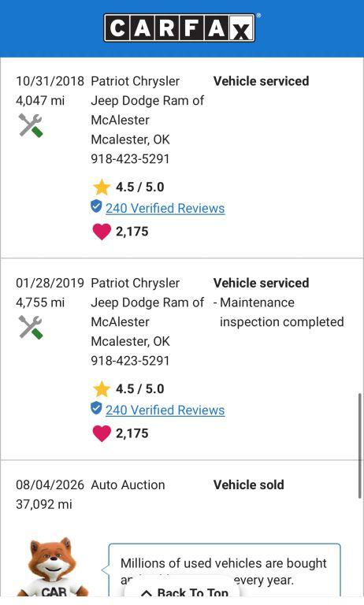Click the CARFAX logo in header
The image size is (364, 605).
point(180,28)
